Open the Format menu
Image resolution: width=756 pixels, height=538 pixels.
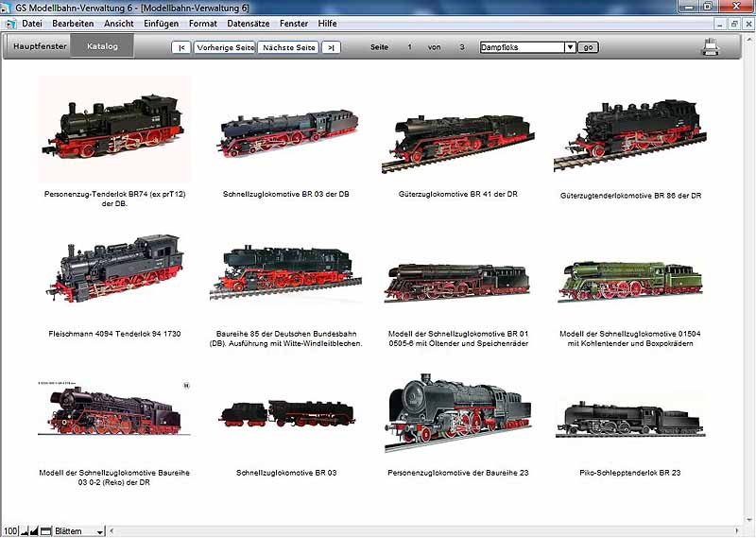pos(202,23)
